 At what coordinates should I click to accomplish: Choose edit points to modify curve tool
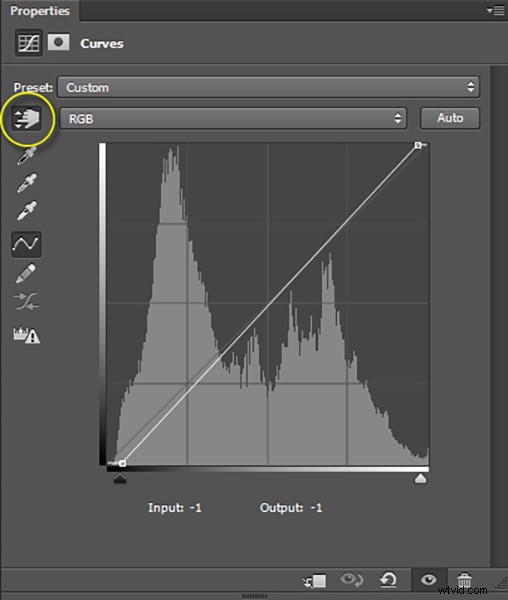[x=26, y=244]
